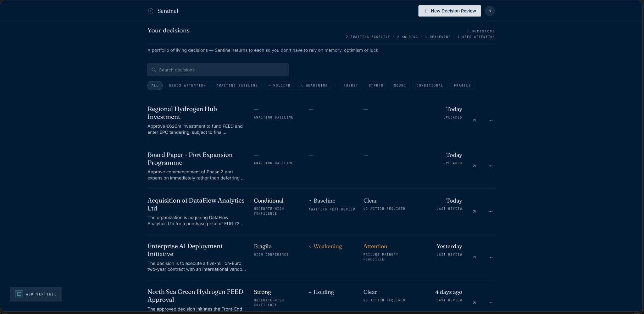Open more options for Enterprise AI Deployment
The height and width of the screenshot is (314, 644).
click(x=491, y=257)
